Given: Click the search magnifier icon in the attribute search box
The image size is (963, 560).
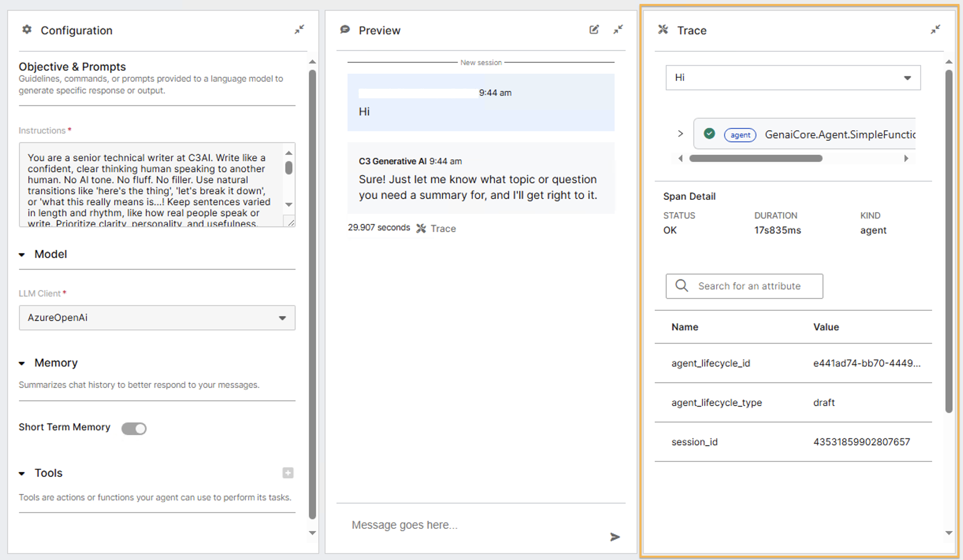Looking at the screenshot, I should 681,286.
